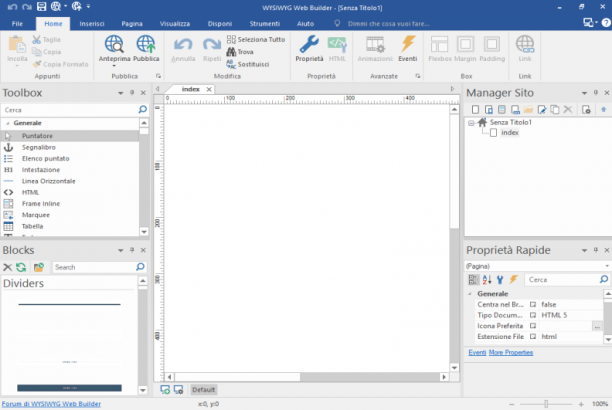The image size is (612, 410).
Task: Collapse Generale section in Proprietà Rapide
Action: pos(470,294)
